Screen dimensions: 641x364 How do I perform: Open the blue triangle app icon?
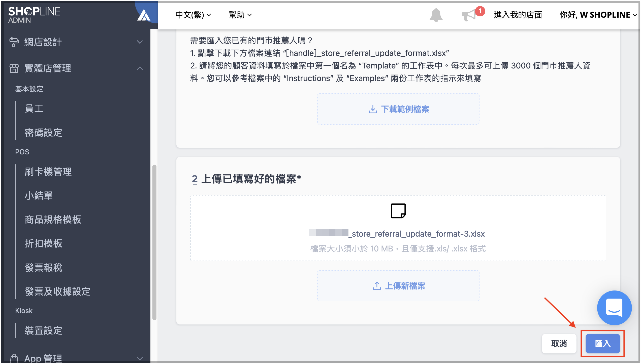[x=144, y=15]
